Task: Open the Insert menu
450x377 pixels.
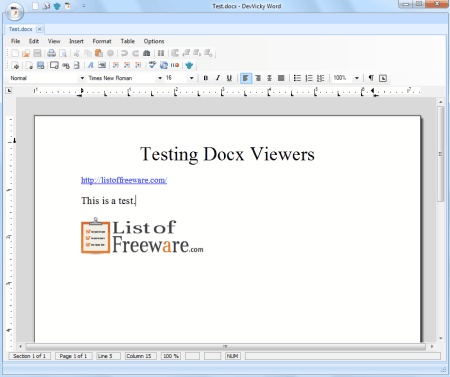Action: (76, 41)
